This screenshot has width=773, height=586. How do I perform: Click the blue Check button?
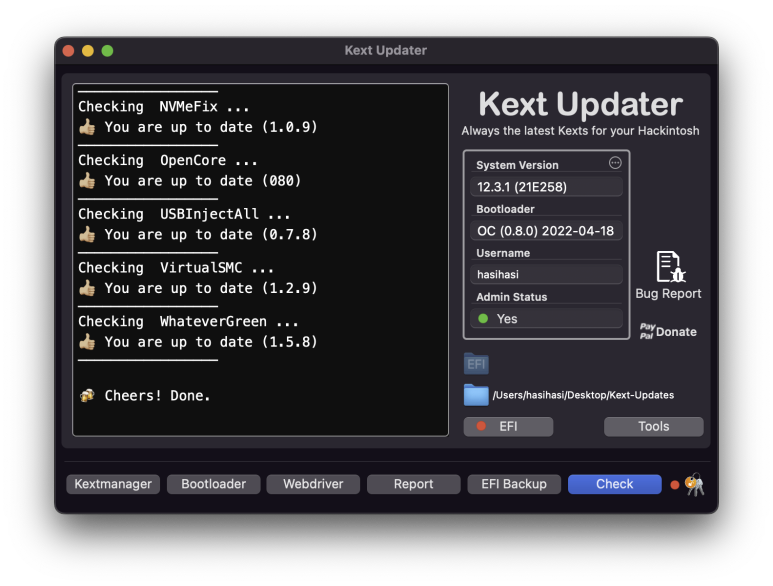pos(615,484)
